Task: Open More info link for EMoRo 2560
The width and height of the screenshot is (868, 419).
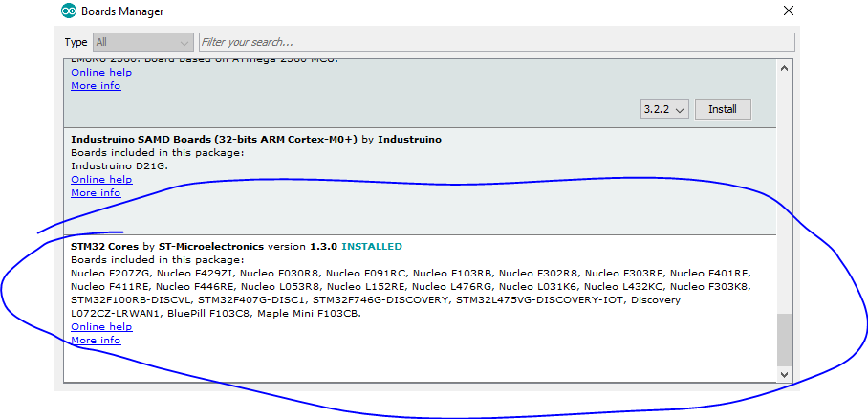Action: (96, 86)
